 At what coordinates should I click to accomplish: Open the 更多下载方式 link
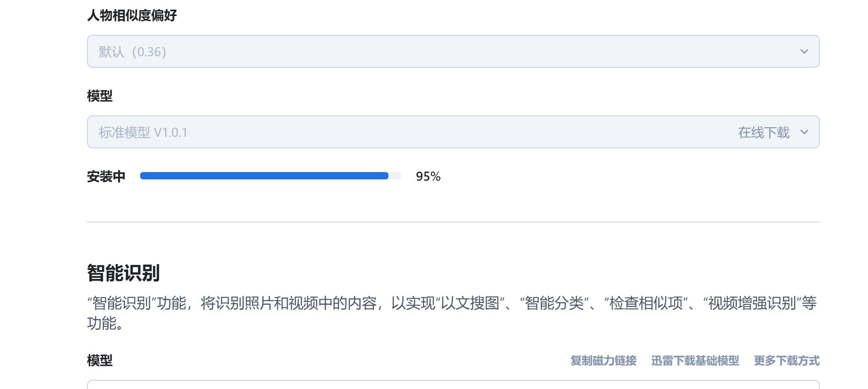(786, 361)
